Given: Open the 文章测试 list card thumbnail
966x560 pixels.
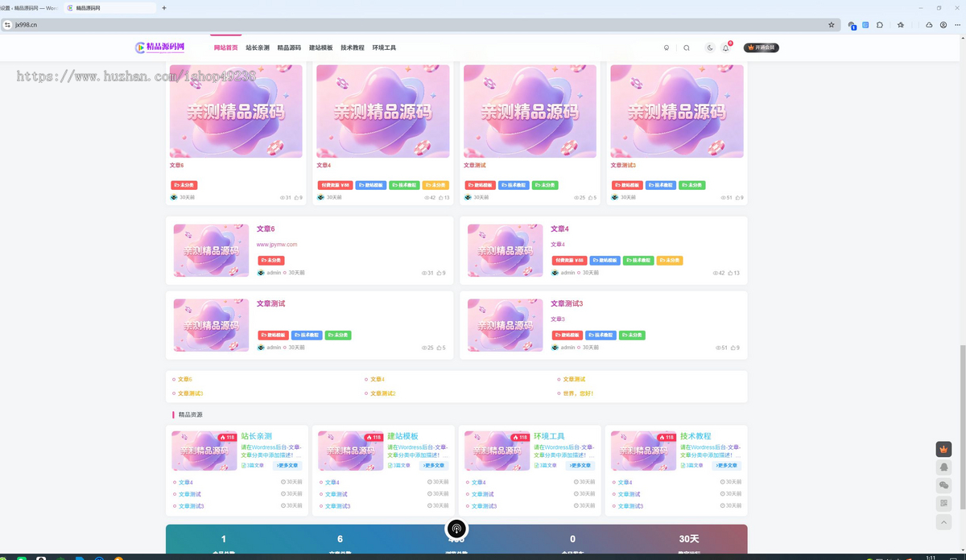Looking at the screenshot, I should click(212, 325).
